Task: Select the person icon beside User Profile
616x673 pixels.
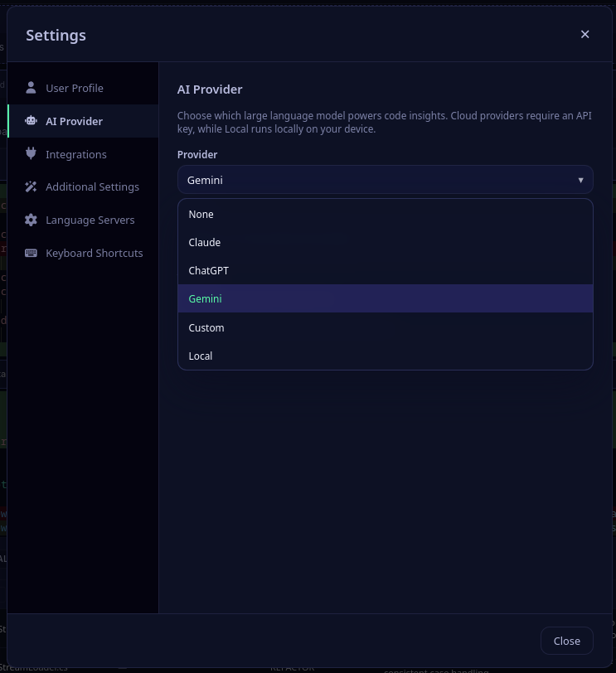Action: pos(31,87)
